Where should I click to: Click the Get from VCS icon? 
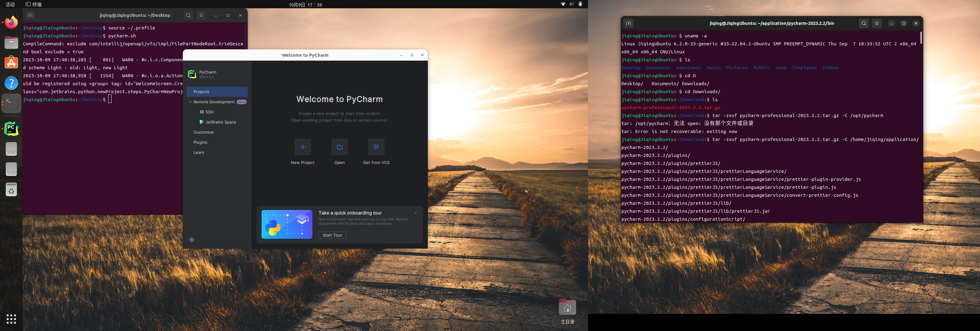point(376,147)
